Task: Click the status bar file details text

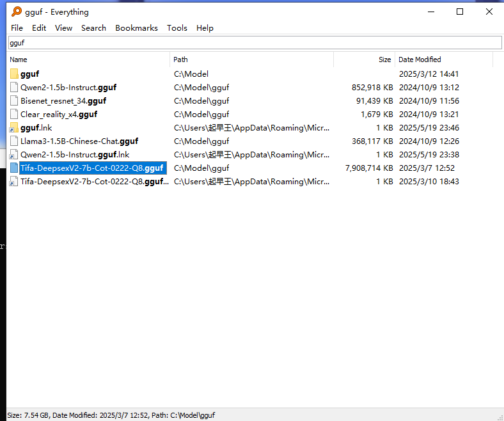Action: (111, 415)
